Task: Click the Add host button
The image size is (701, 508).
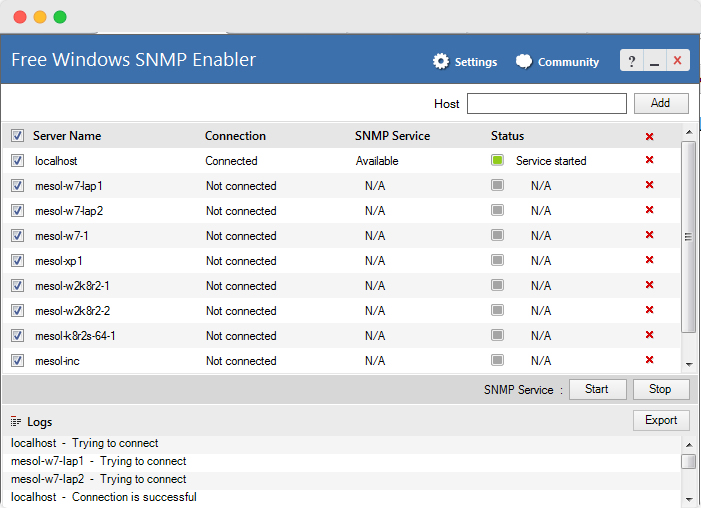Action: tap(660, 103)
